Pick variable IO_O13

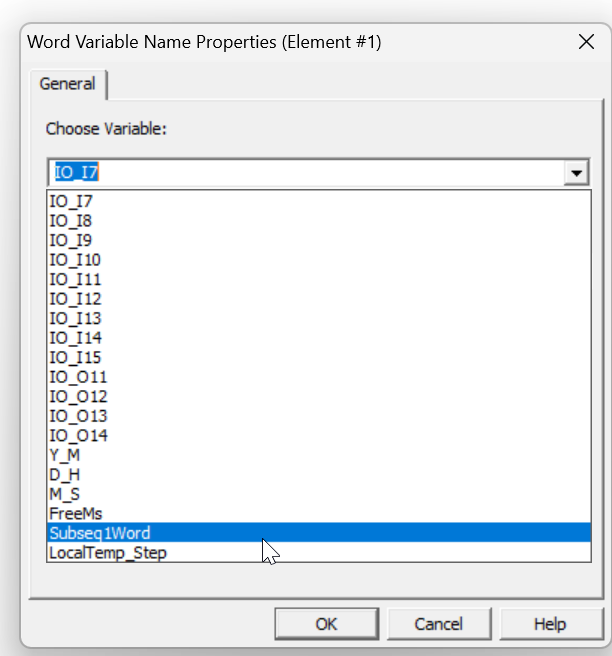[319, 416]
